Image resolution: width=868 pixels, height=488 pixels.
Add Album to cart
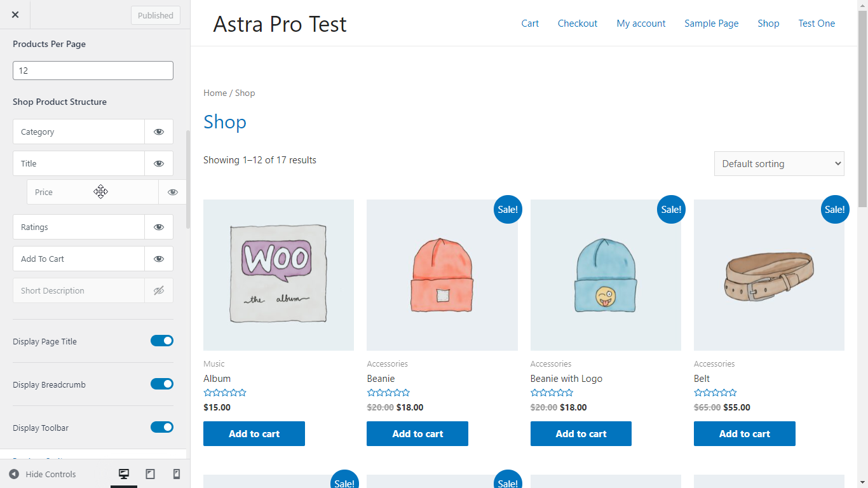point(254,433)
